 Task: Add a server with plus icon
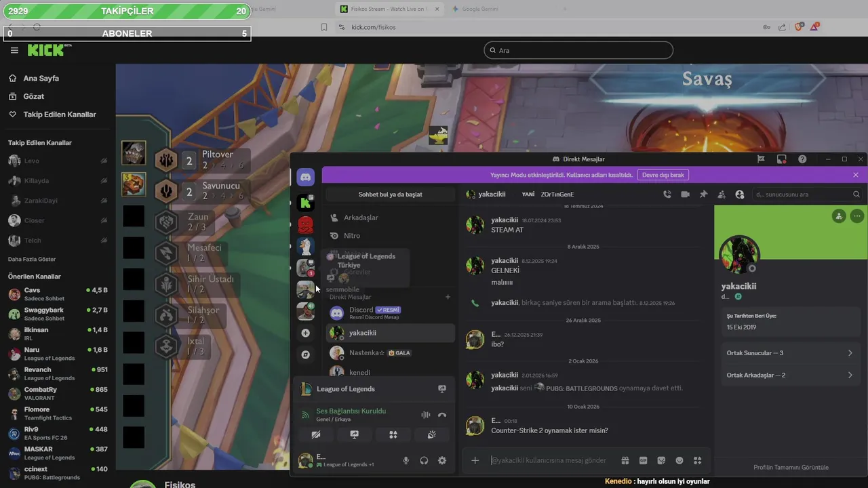tap(306, 333)
